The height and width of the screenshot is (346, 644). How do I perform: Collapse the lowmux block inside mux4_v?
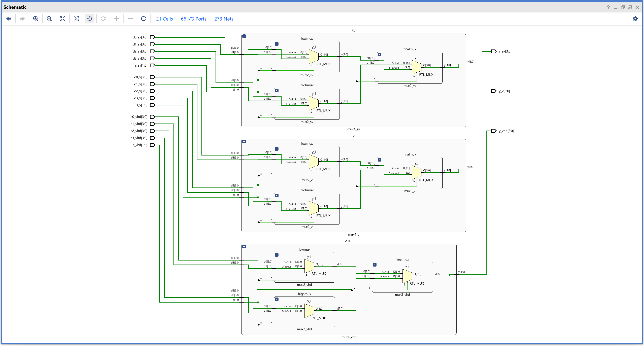[277, 149]
